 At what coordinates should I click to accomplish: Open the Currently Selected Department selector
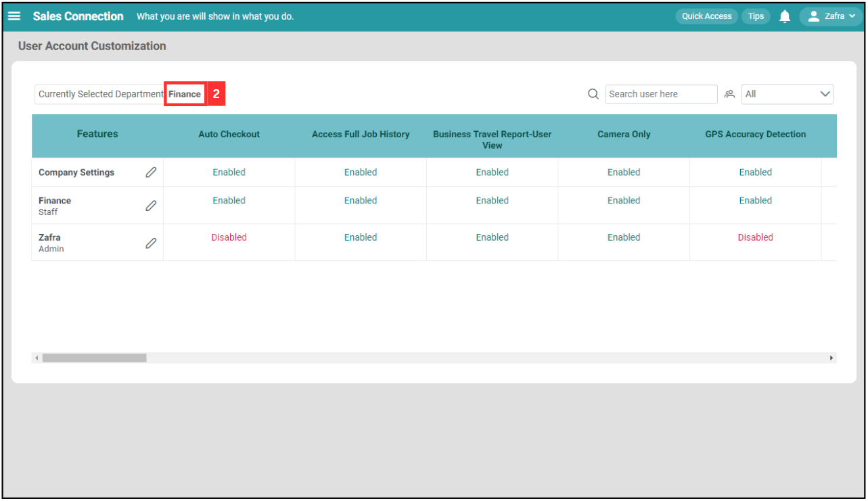120,94
